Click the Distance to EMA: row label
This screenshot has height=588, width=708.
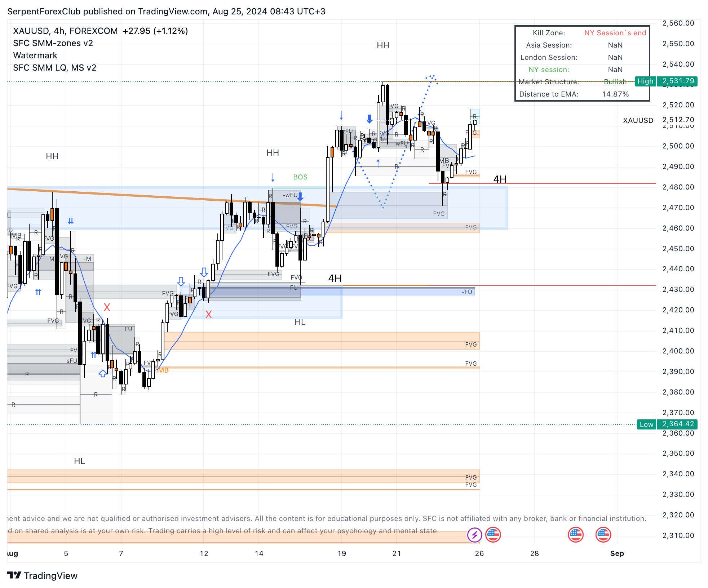pos(549,94)
